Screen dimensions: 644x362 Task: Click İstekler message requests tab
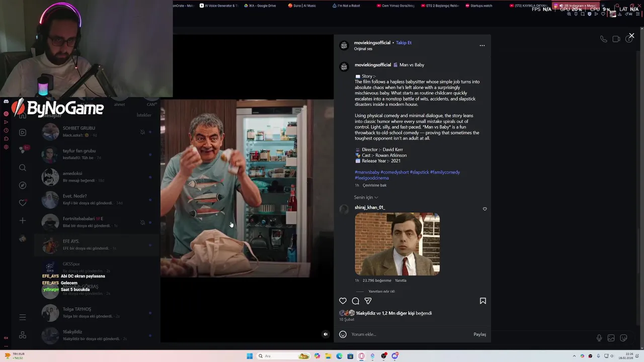click(x=144, y=115)
